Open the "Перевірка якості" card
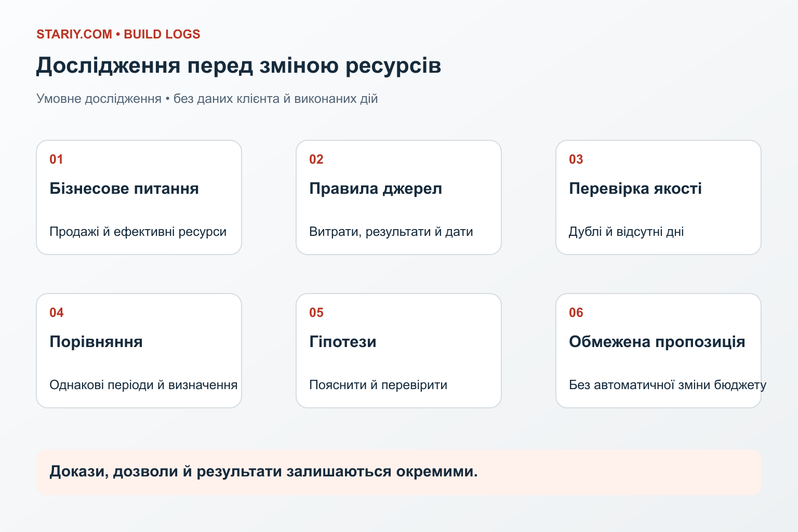Viewport: 798px width, 532px height. (658, 197)
